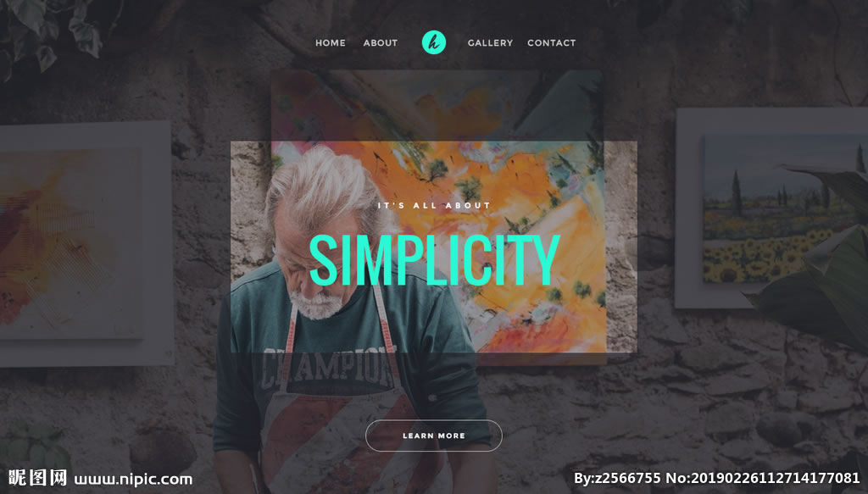This screenshot has width=868, height=494.
Task: Click the By:z2566755 author credit
Action: pyautogui.click(x=617, y=478)
